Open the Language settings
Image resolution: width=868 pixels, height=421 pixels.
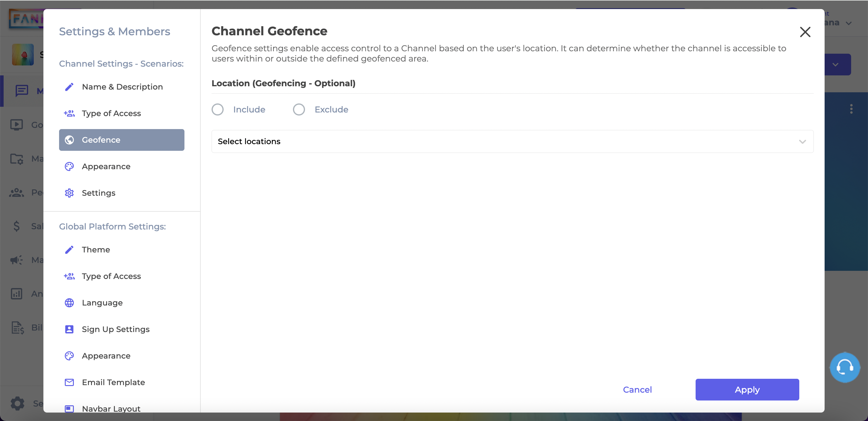coord(122,303)
